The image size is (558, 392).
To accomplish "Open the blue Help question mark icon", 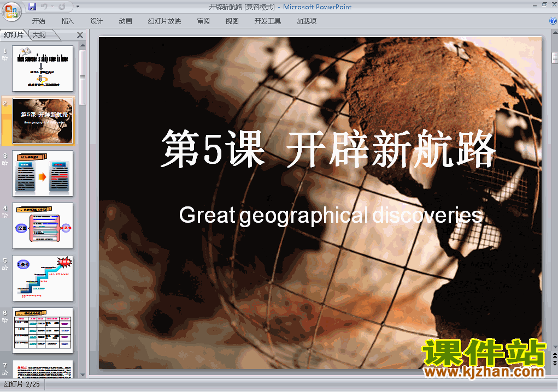I will point(553,21).
